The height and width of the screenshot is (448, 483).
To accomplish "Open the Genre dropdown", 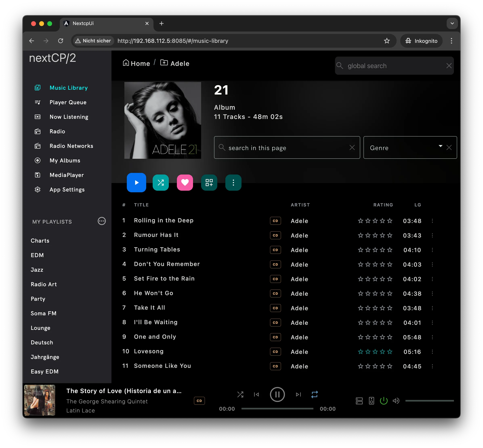I will [410, 148].
